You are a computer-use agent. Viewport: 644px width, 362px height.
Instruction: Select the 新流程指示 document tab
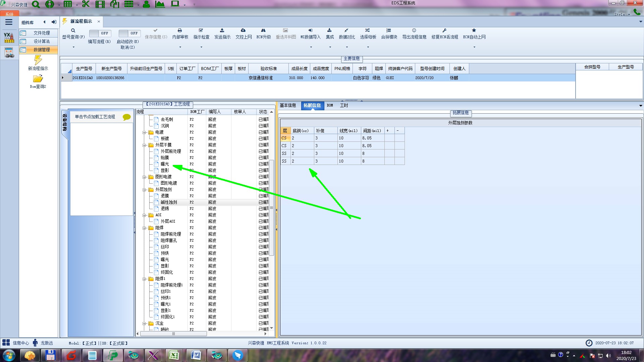pos(81,21)
